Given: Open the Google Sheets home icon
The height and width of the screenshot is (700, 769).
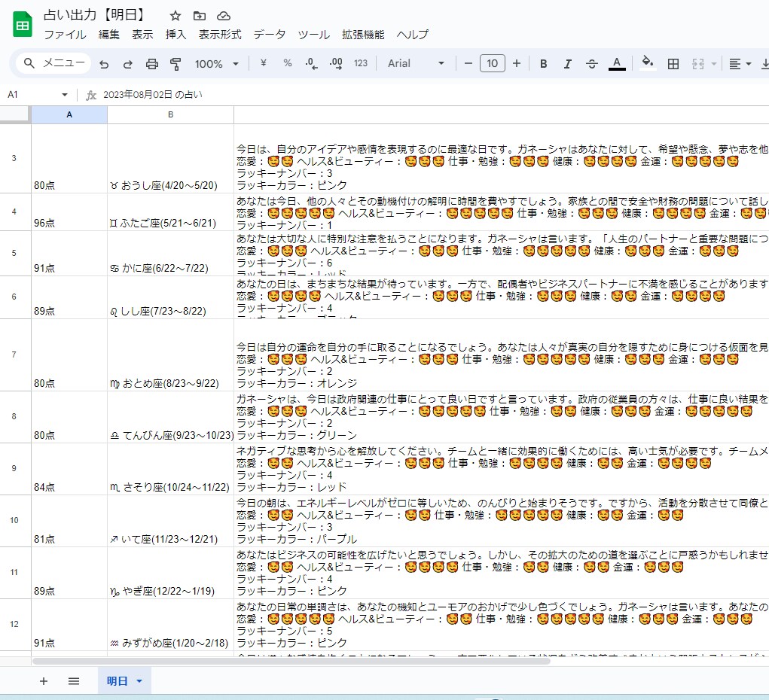Looking at the screenshot, I should point(22,25).
